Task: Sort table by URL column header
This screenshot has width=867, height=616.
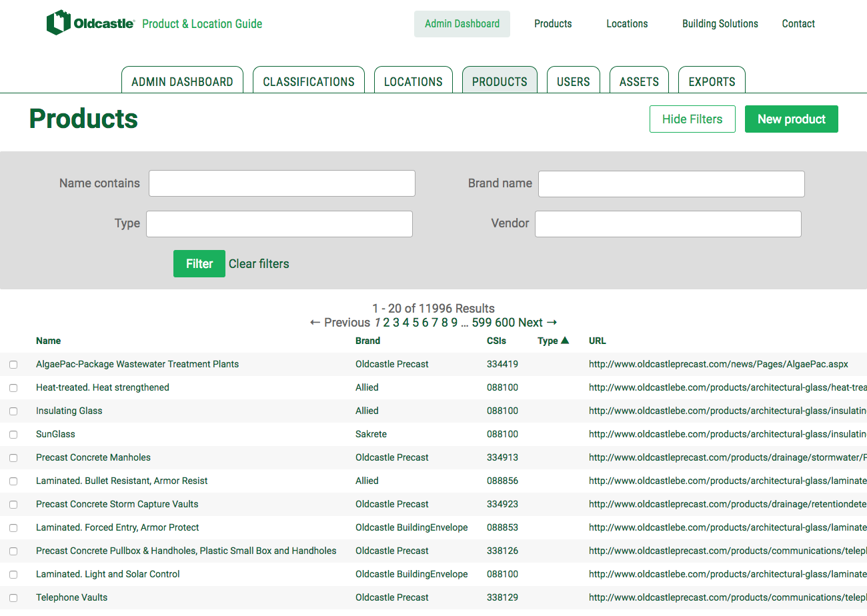Action: 598,341
